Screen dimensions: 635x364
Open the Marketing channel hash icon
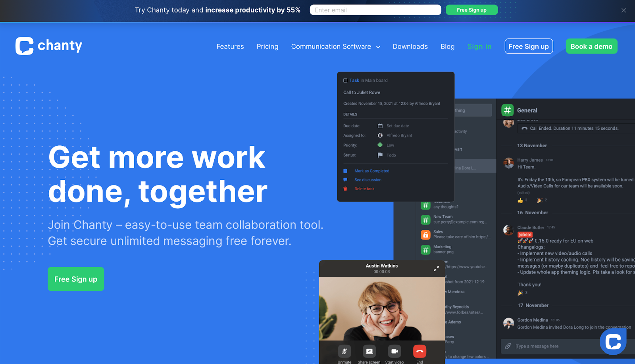[425, 250]
